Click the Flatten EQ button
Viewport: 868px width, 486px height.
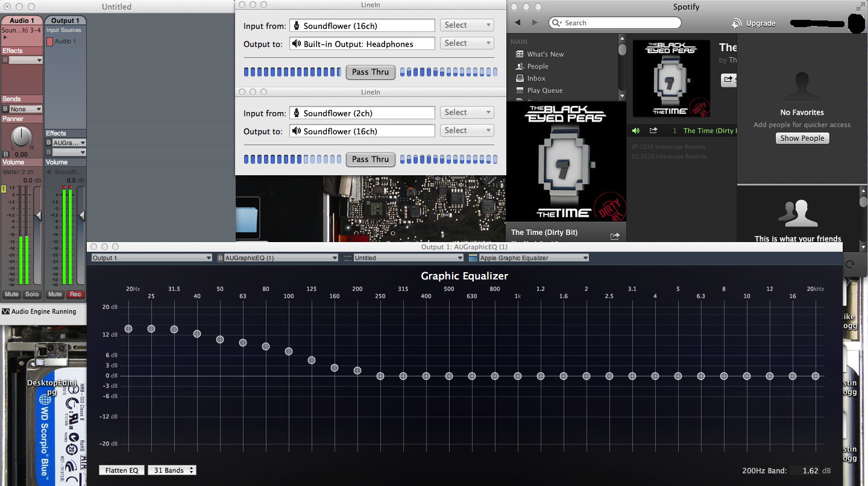pos(122,470)
